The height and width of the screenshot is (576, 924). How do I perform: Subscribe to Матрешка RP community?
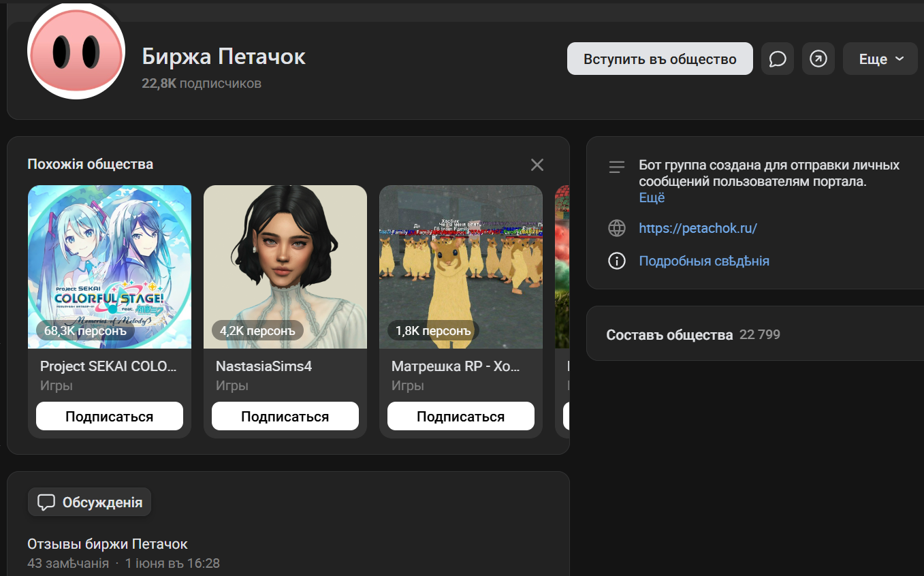click(461, 416)
